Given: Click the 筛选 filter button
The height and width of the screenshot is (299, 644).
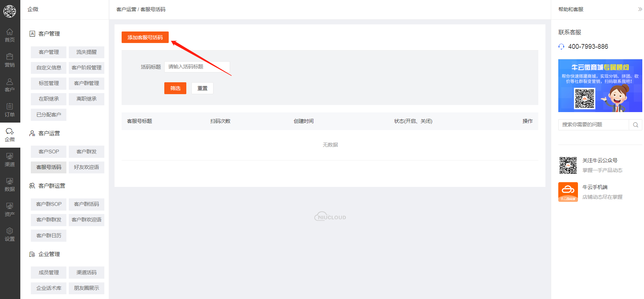Looking at the screenshot, I should (175, 88).
